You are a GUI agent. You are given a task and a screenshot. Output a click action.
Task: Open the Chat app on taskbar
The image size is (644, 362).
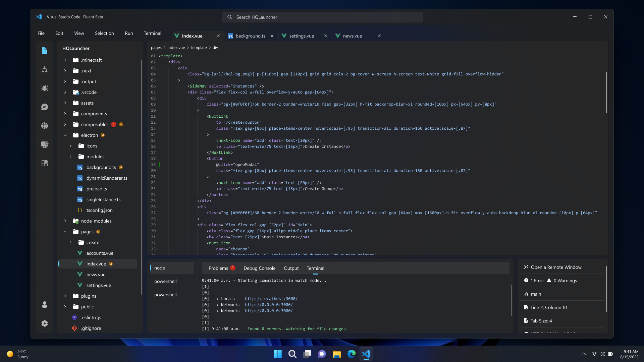pos(322,354)
